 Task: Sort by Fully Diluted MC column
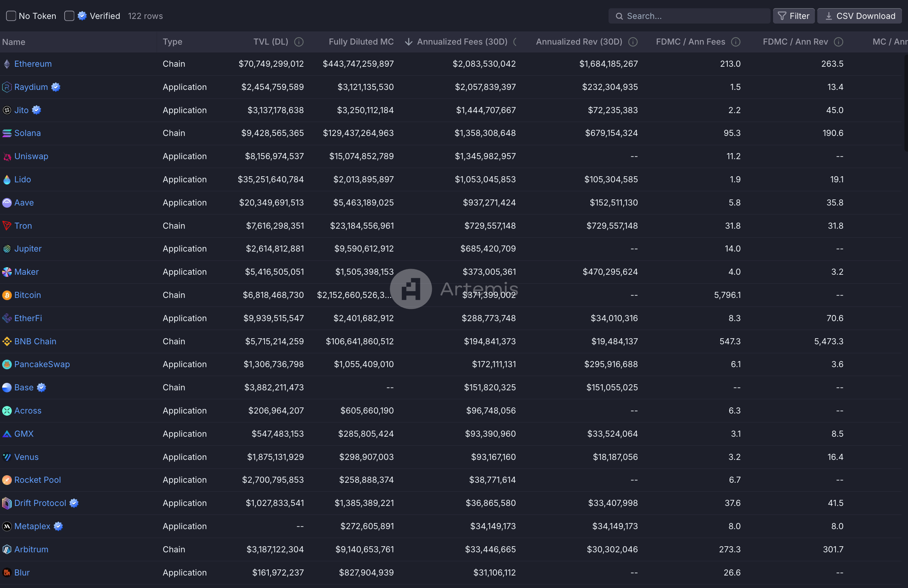click(x=361, y=42)
